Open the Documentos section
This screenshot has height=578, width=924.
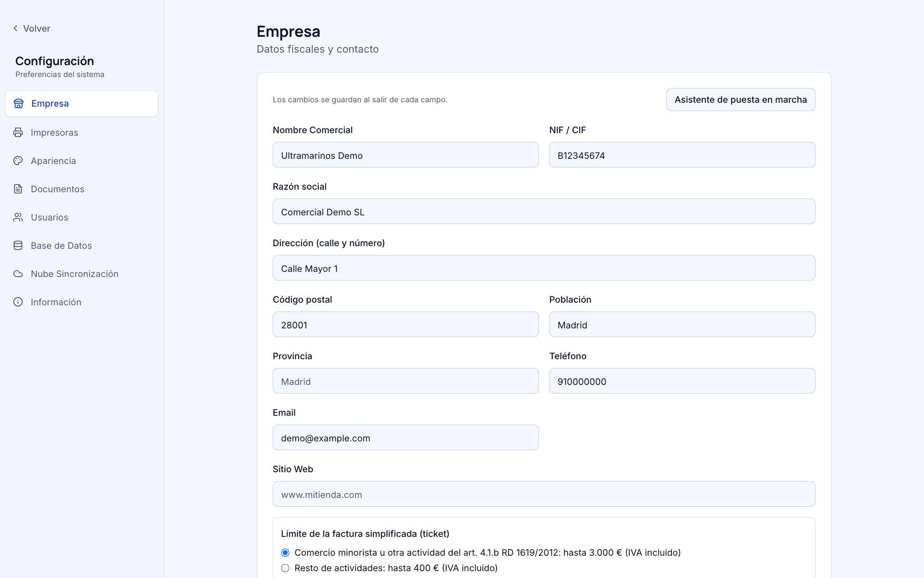(82, 189)
